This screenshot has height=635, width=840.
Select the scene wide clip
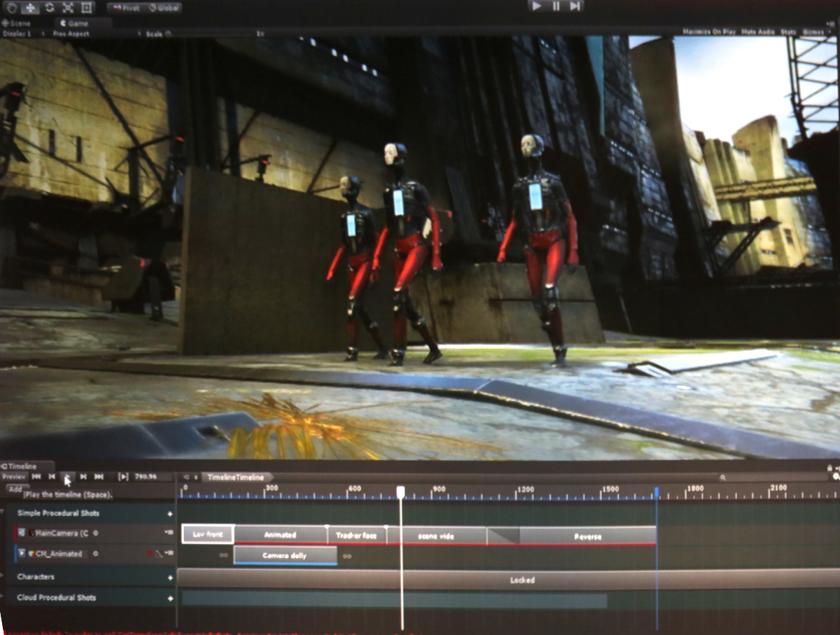[x=437, y=536]
